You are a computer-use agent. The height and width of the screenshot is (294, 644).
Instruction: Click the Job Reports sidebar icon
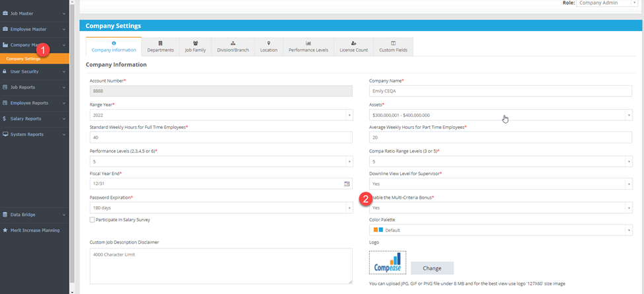[5, 87]
